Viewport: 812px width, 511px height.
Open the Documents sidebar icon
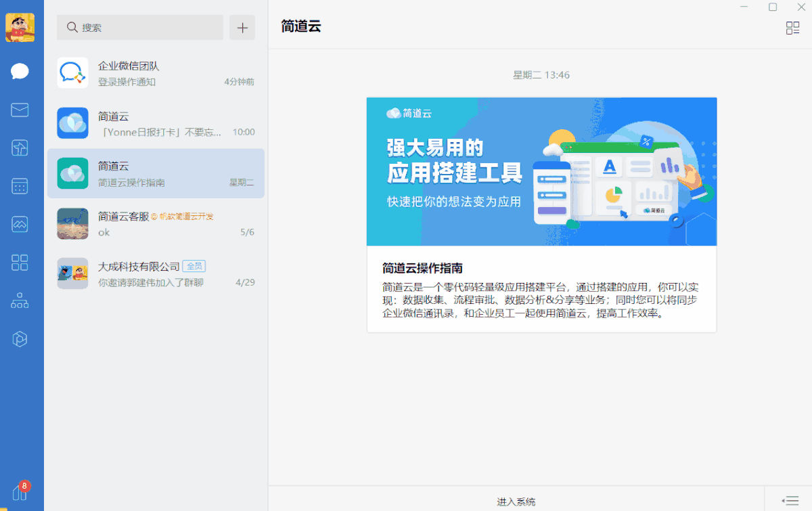pos(20,148)
